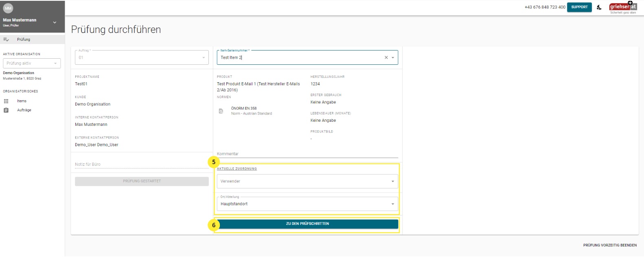644x257 pixels.
Task: Click the griehser.at logo
Action: pos(622,7)
